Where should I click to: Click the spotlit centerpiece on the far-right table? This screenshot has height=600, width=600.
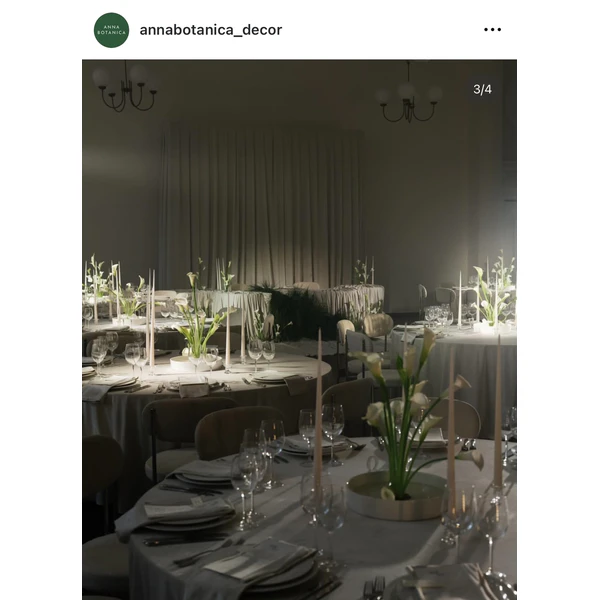pyautogui.click(x=492, y=293)
